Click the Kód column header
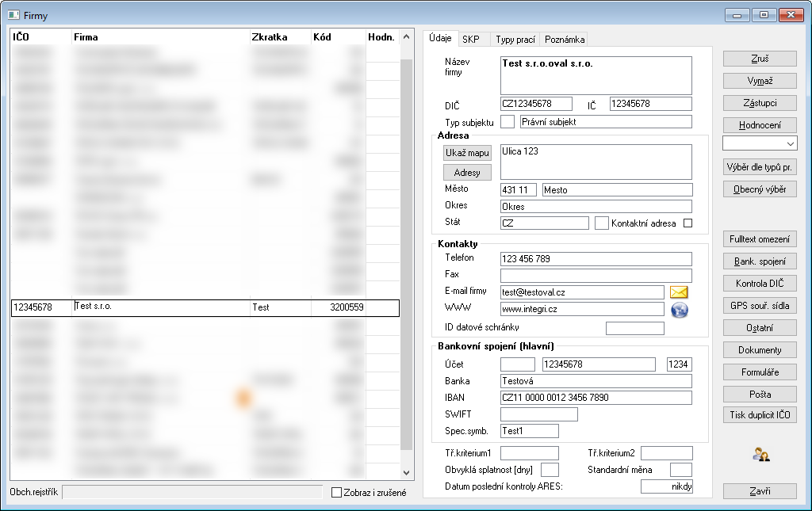812x511 pixels. [x=322, y=37]
